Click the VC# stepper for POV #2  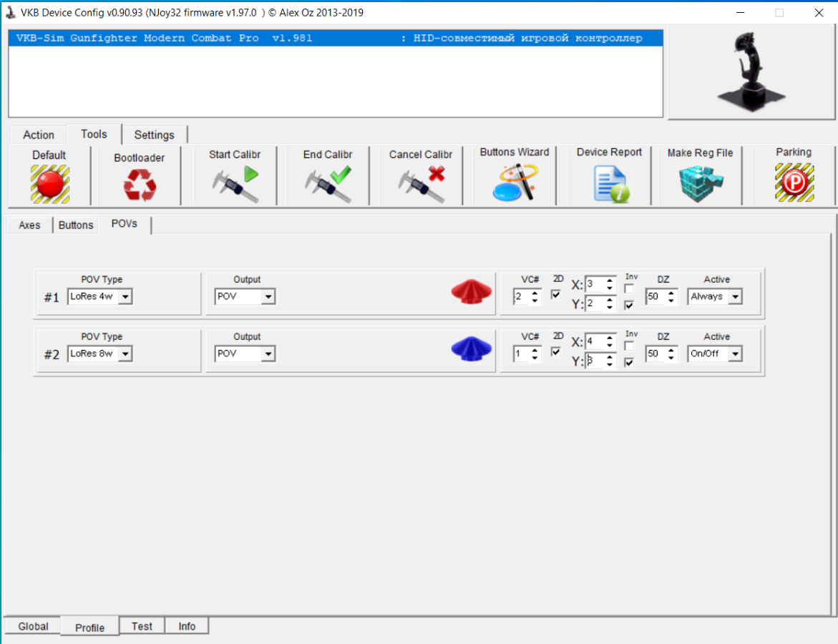(535, 353)
